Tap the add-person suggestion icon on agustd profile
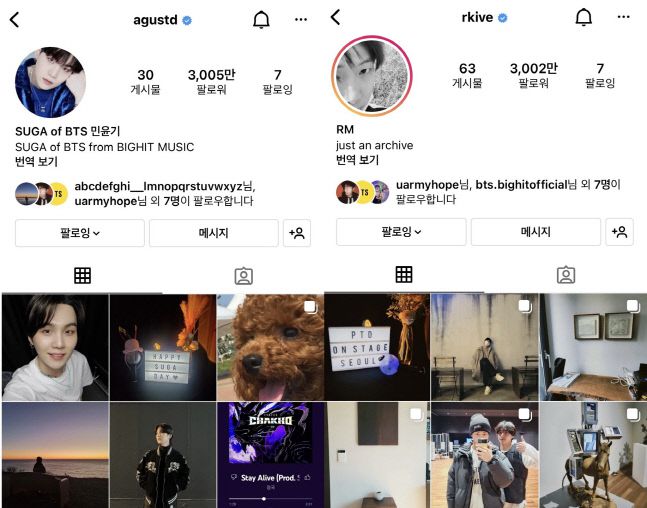 pyautogui.click(x=297, y=233)
